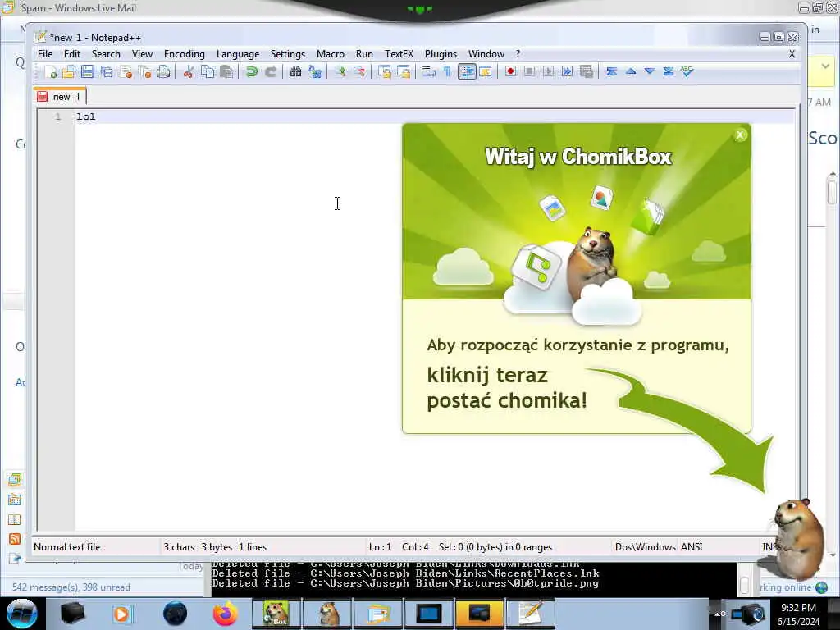Click the Save recorded macro icon

586,71
